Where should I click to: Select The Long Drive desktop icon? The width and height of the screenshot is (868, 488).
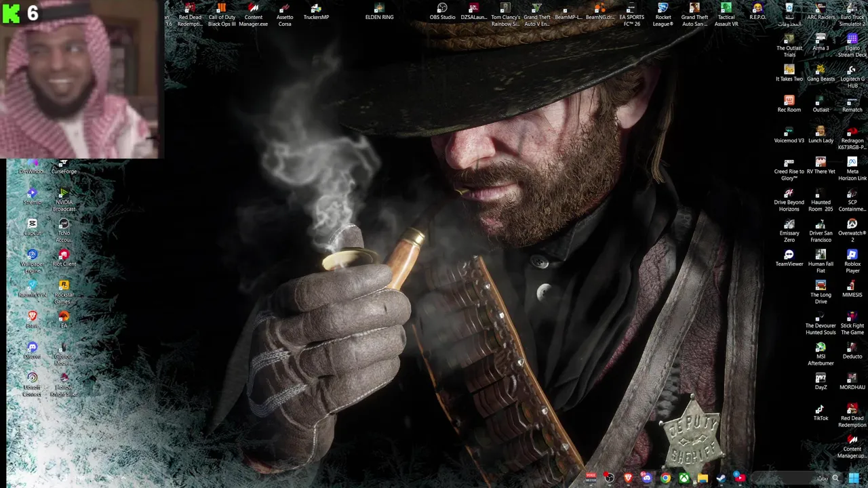(x=821, y=292)
